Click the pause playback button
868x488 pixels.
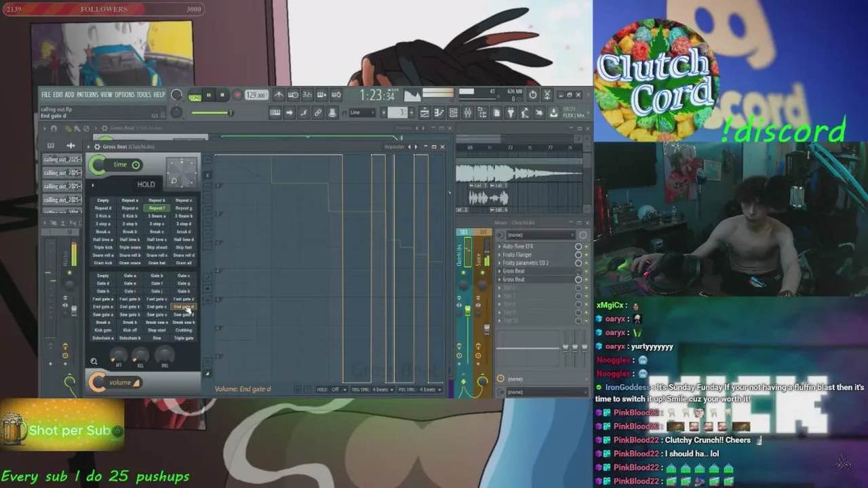tap(209, 96)
